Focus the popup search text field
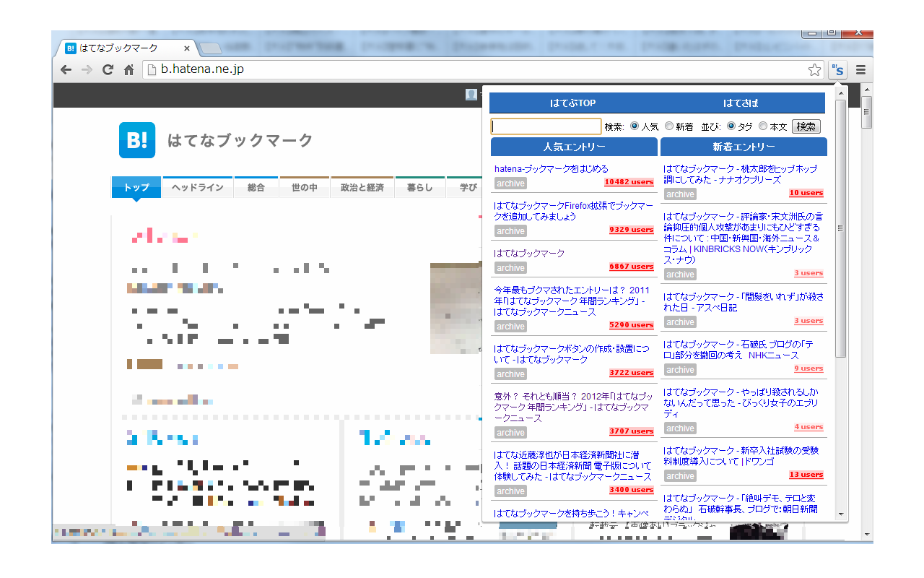This screenshot has height=578, width=924. (x=546, y=126)
